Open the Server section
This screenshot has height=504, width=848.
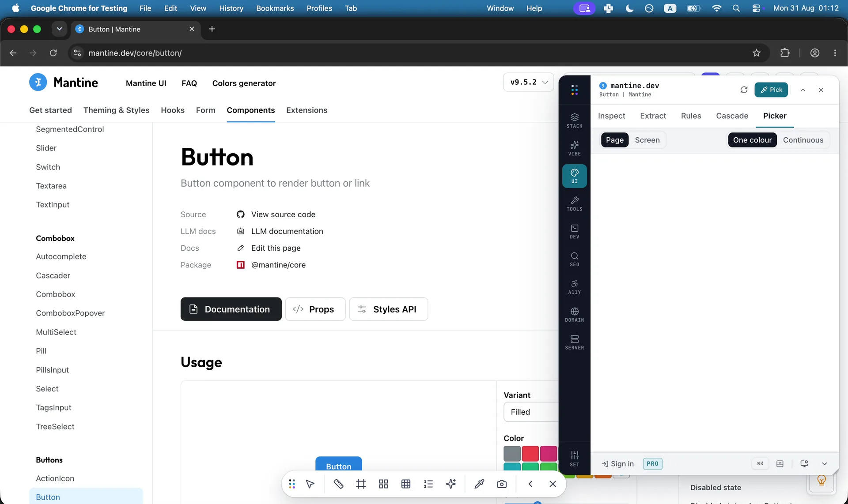pyautogui.click(x=574, y=343)
